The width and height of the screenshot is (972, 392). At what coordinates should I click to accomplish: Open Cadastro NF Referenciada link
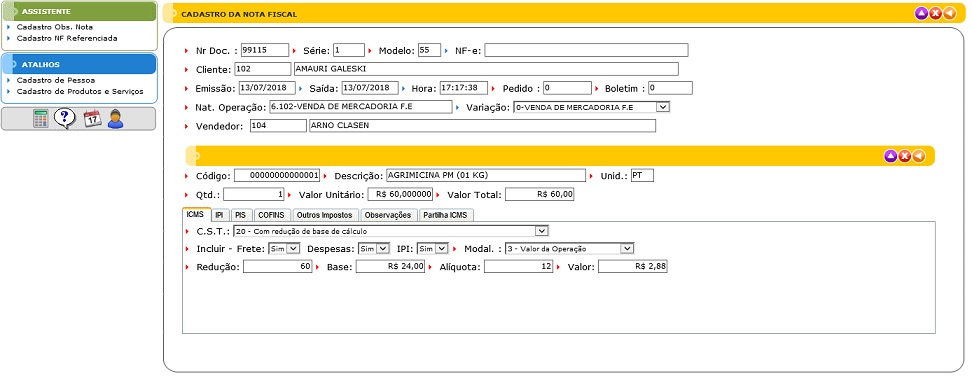67,38
